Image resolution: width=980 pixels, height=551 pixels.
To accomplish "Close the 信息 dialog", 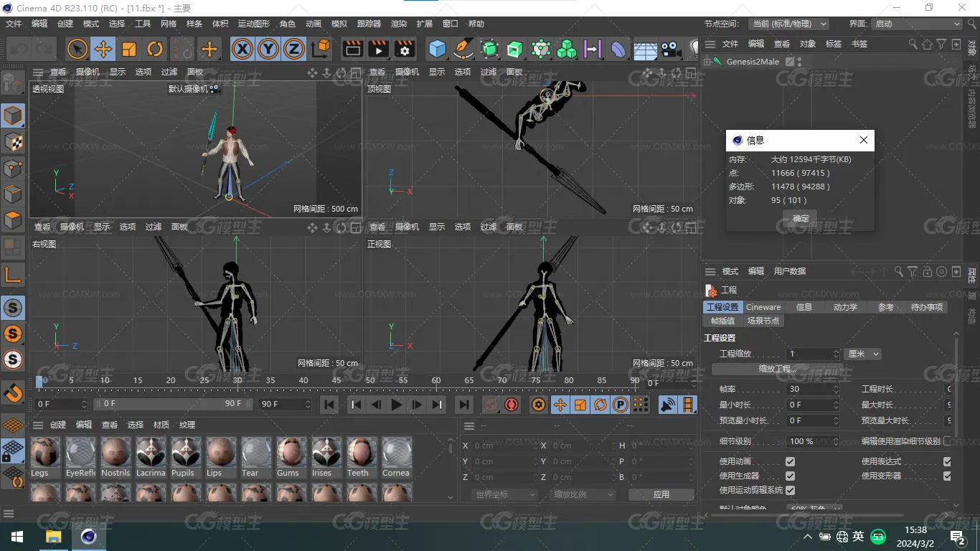I will pyautogui.click(x=864, y=141).
